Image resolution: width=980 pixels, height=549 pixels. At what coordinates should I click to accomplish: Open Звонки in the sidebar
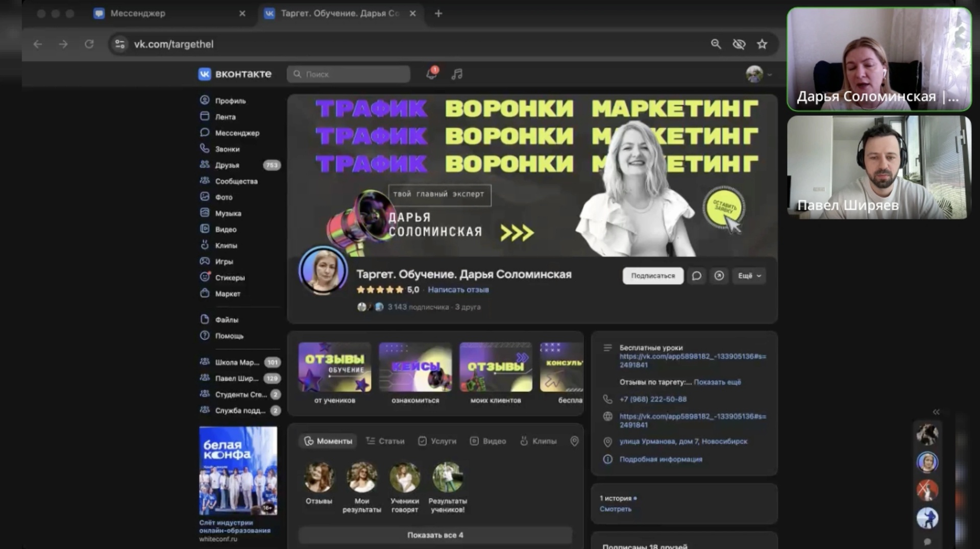point(220,149)
